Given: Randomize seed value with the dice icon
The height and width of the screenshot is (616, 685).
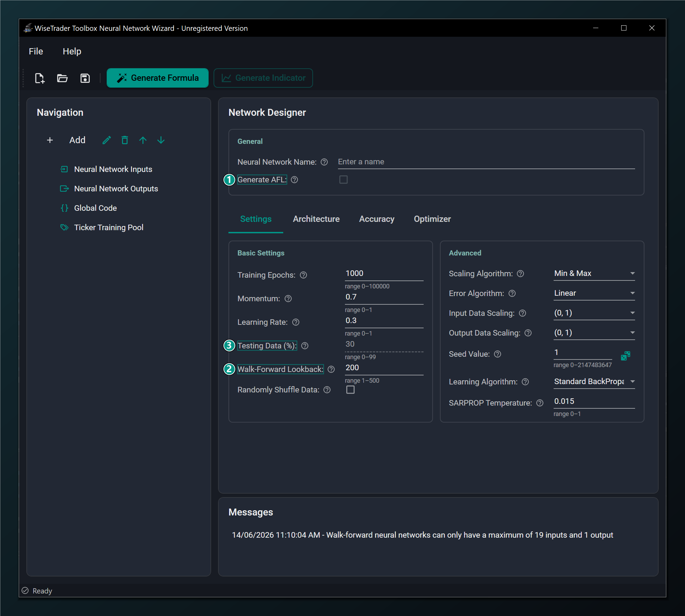Looking at the screenshot, I should click(626, 356).
